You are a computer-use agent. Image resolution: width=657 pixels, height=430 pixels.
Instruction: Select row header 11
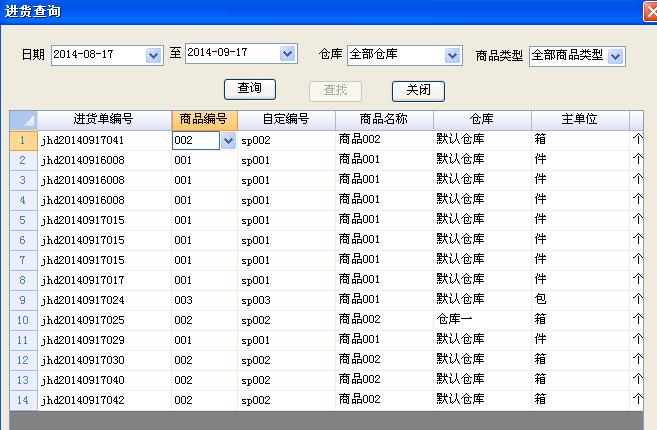point(23,340)
